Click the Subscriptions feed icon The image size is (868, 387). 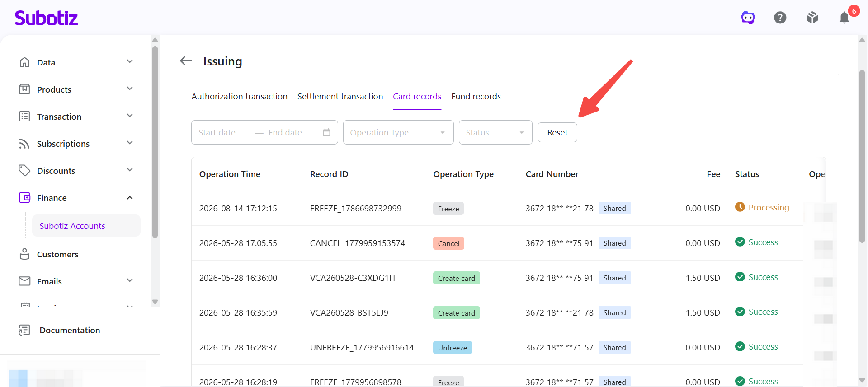(24, 144)
